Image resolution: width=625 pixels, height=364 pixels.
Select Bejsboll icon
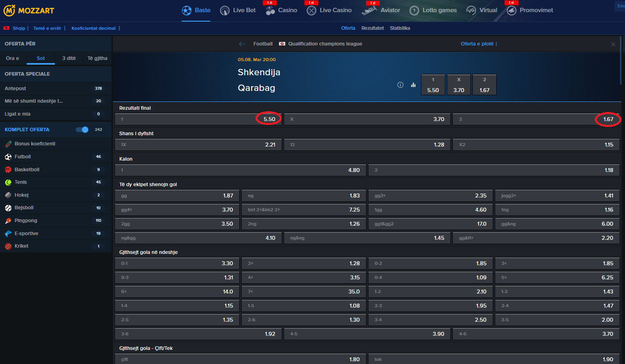[8, 208]
